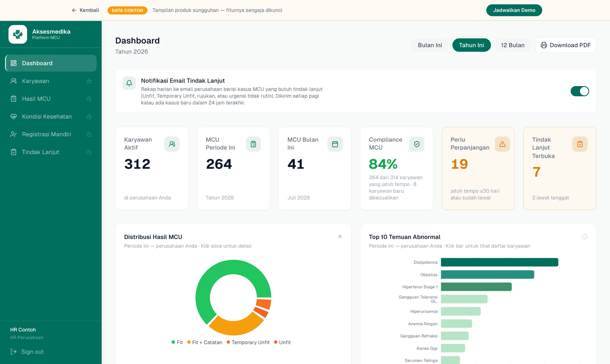Click the lock icon beside Registrasi Mandiri

coord(89,134)
